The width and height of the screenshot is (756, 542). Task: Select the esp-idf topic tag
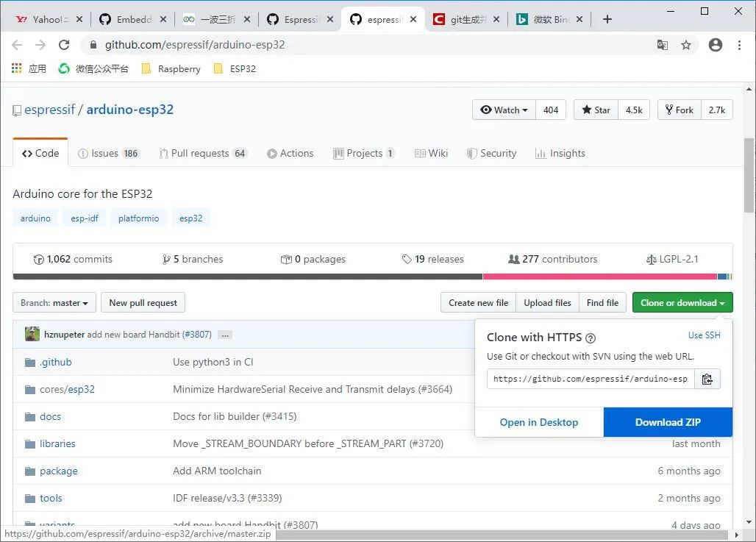[85, 218]
